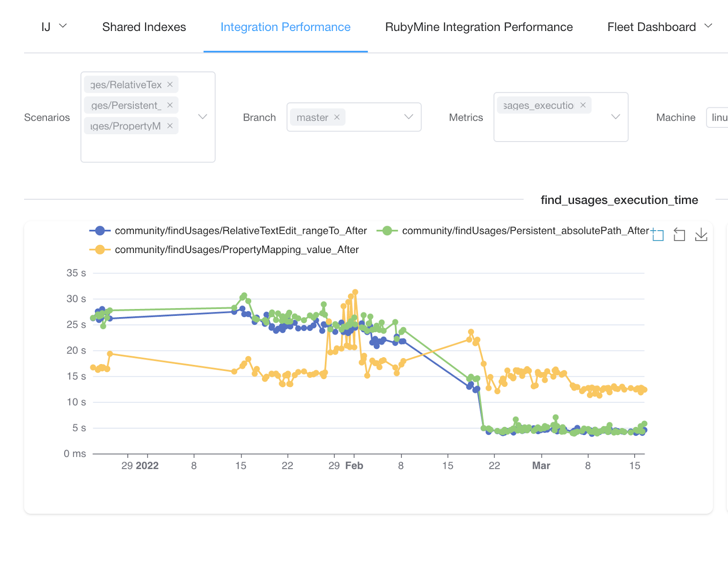Open the IJ product menu
The height and width of the screenshot is (562, 728).
tap(54, 27)
